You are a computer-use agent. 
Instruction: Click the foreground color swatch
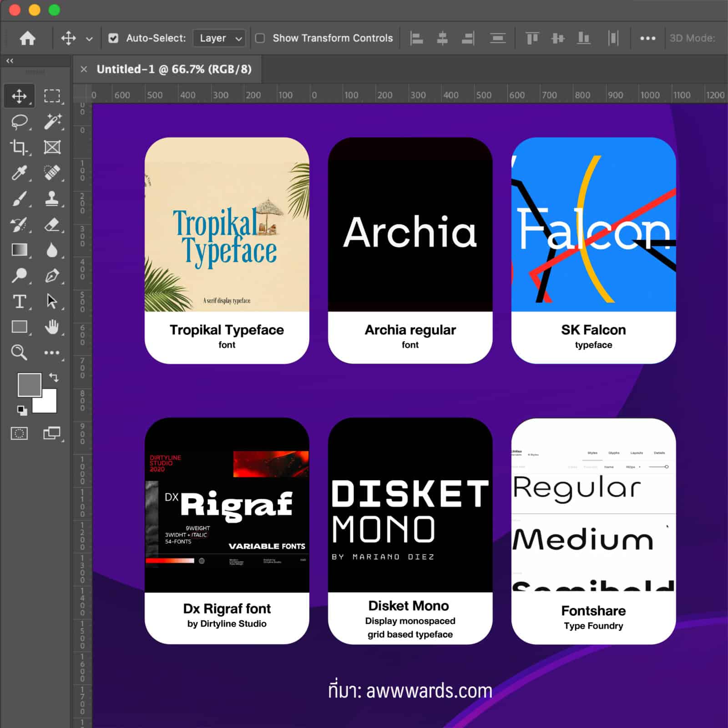(29, 384)
